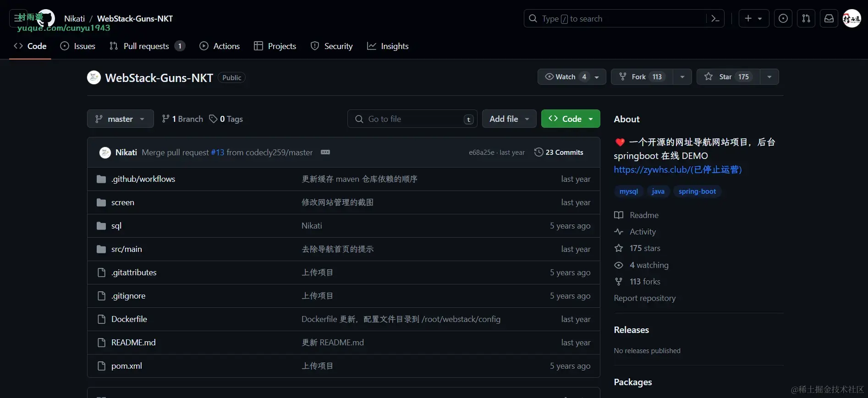Switch to the Code tab

click(x=30, y=46)
